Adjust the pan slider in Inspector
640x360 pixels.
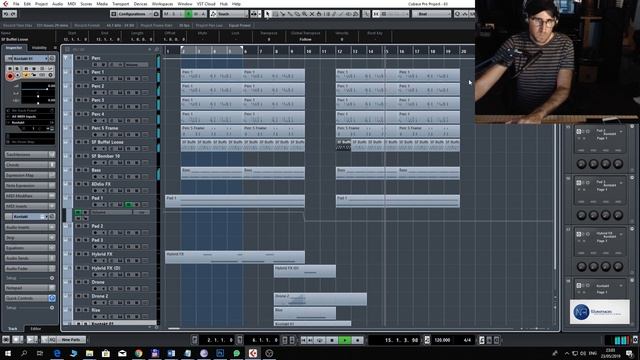(38, 93)
